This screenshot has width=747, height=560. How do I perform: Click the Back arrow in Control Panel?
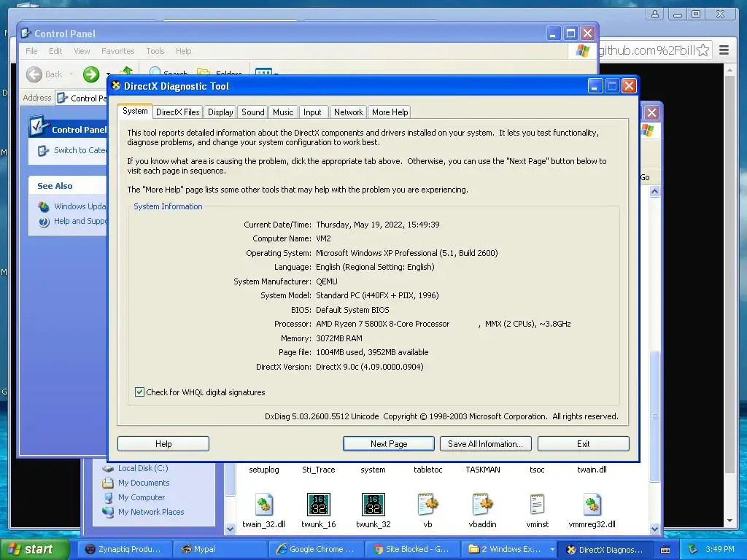coord(34,74)
